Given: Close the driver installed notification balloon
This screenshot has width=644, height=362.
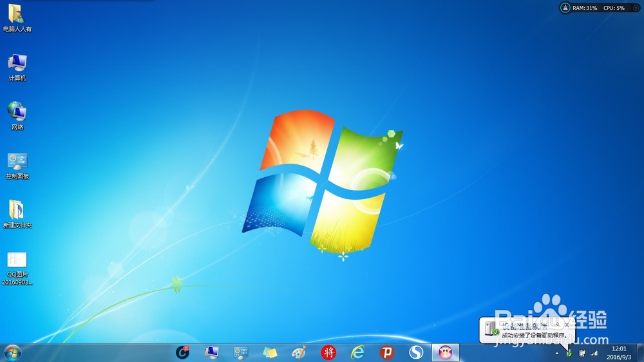Looking at the screenshot, I should [567, 325].
